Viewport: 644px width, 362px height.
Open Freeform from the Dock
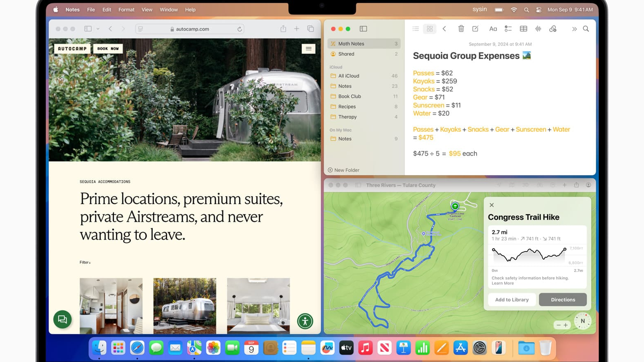[327, 348]
